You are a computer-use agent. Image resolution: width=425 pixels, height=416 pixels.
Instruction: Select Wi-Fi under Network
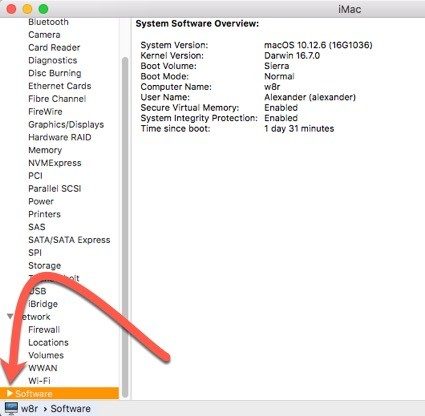tap(39, 381)
